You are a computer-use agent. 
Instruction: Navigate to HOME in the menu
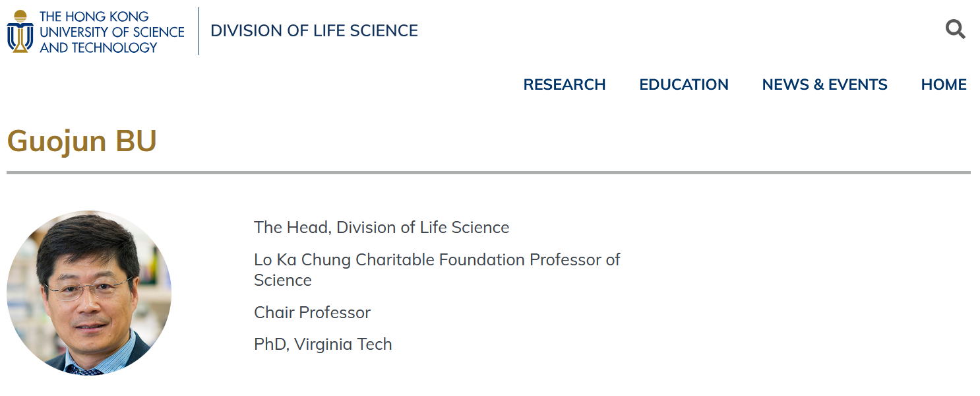pyautogui.click(x=943, y=84)
